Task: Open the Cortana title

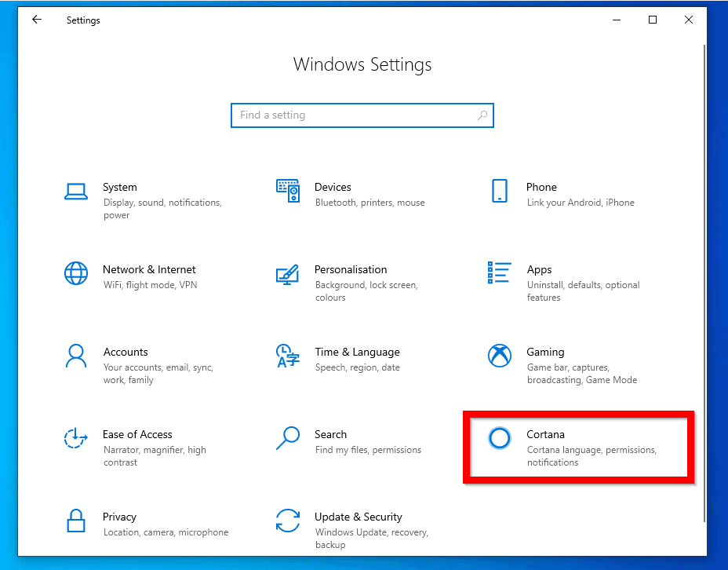Action: pos(545,434)
